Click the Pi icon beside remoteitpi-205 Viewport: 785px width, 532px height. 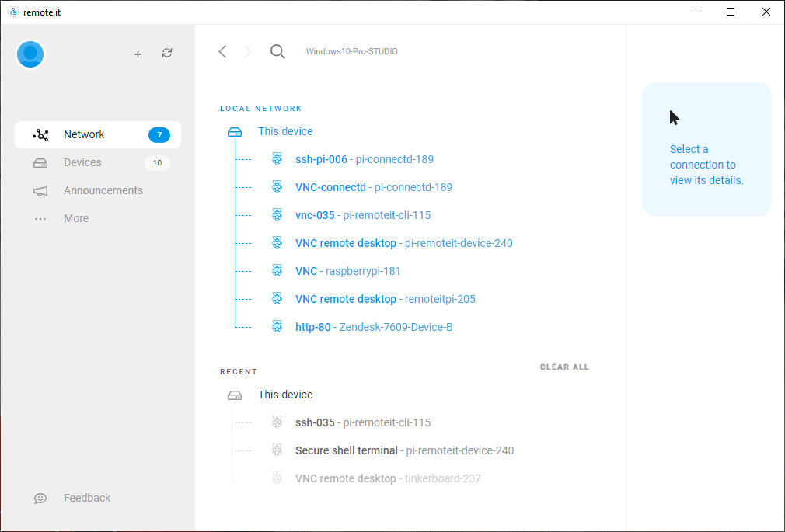[277, 299]
